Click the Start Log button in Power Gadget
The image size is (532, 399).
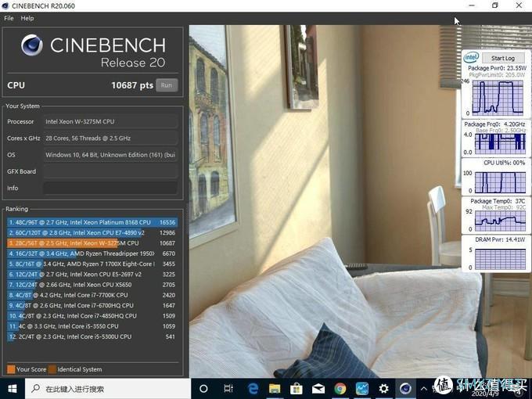click(x=503, y=58)
